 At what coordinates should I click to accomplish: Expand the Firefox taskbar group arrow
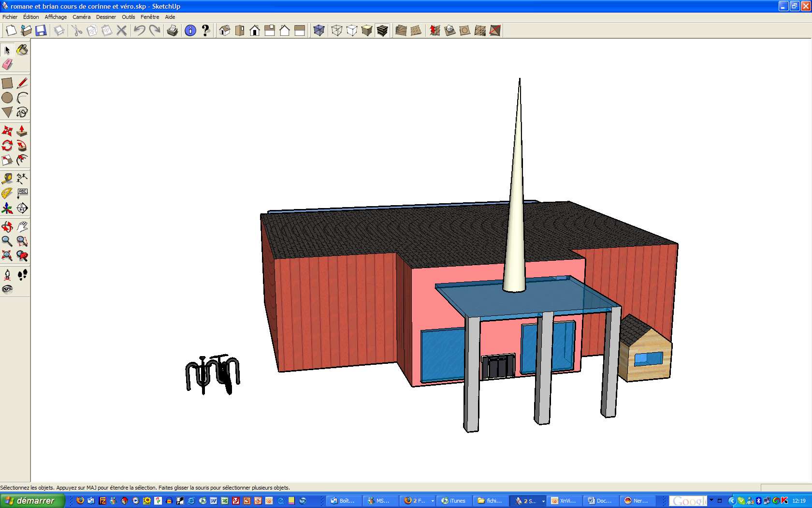(433, 501)
